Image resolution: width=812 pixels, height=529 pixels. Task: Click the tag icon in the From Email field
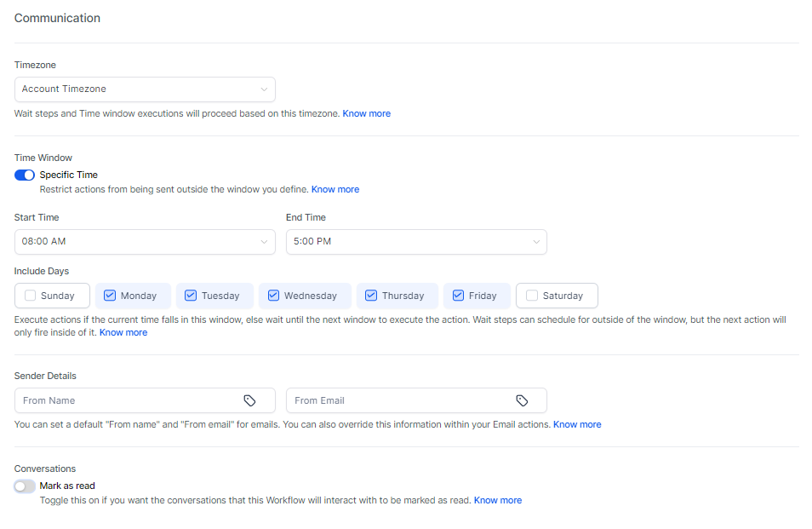coord(523,400)
